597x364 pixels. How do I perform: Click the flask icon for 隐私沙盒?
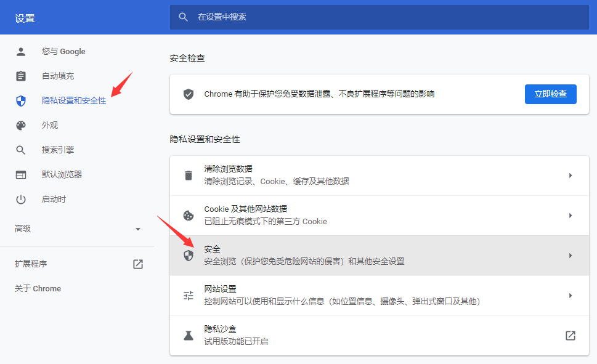click(188, 335)
